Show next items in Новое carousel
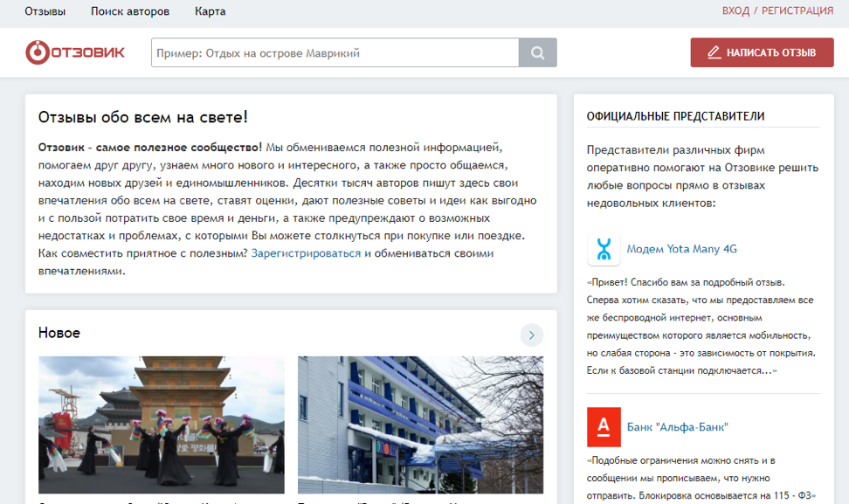 (x=531, y=335)
